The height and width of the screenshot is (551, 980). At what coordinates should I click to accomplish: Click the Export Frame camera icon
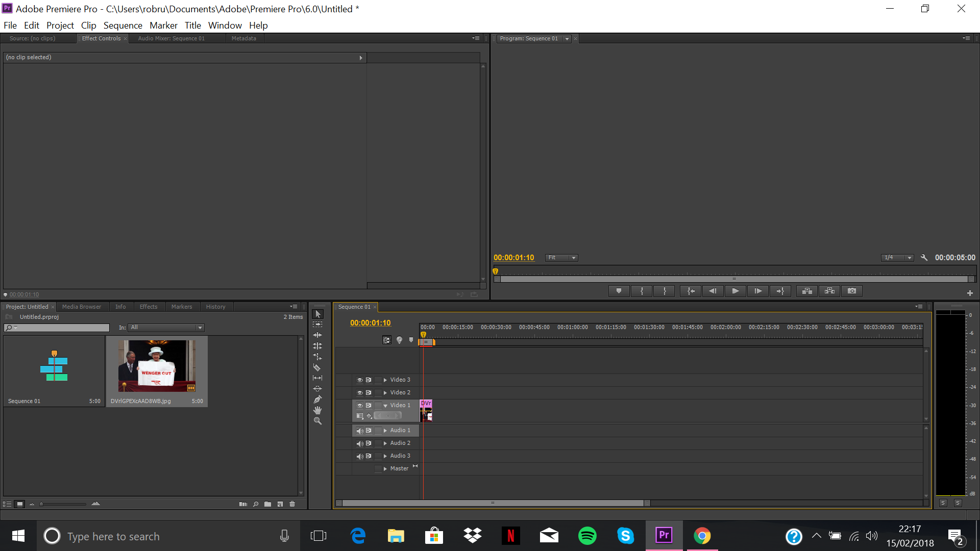click(x=852, y=291)
